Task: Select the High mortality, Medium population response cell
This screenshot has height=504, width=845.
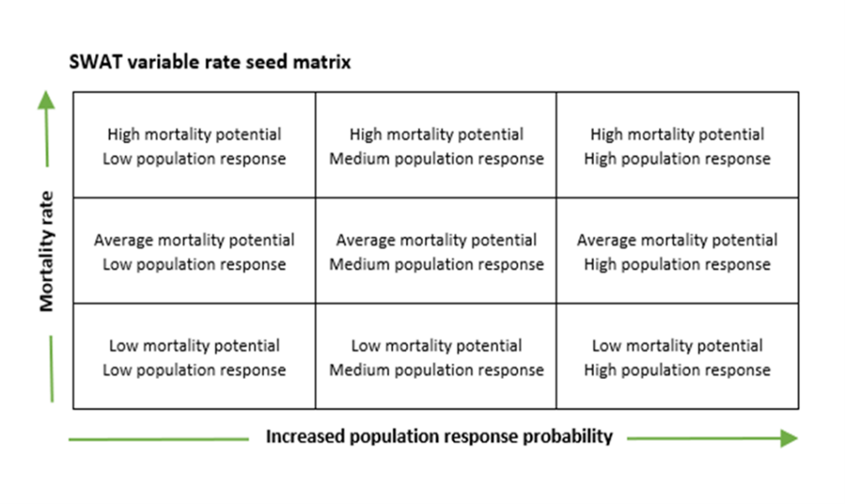Action: [436, 146]
